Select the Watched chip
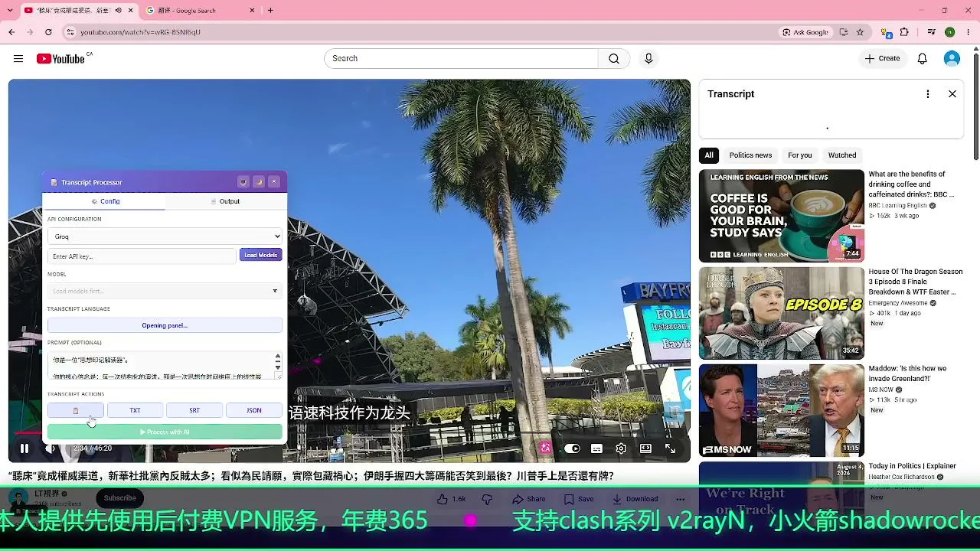Image resolution: width=980 pixels, height=551 pixels. click(x=842, y=155)
